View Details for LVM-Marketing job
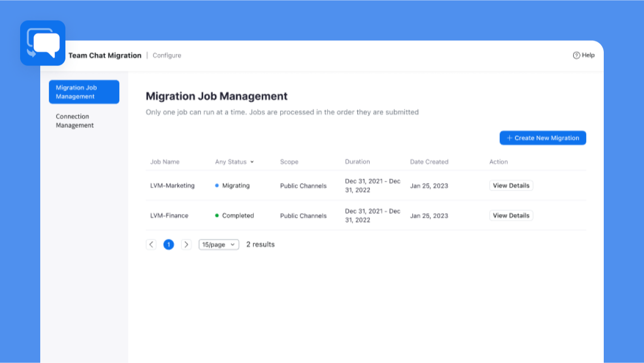 (511, 185)
